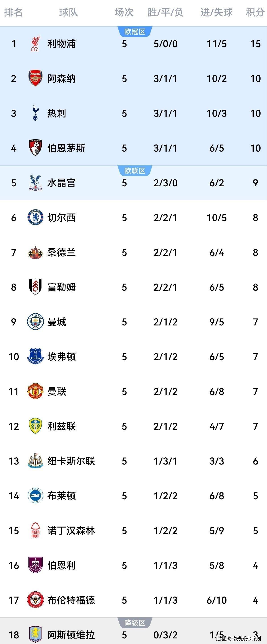Select the 富勒姆 table row

tap(133, 287)
